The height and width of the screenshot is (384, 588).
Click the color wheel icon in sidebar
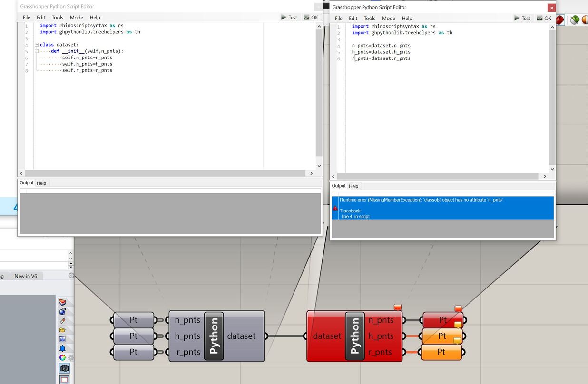point(62,357)
